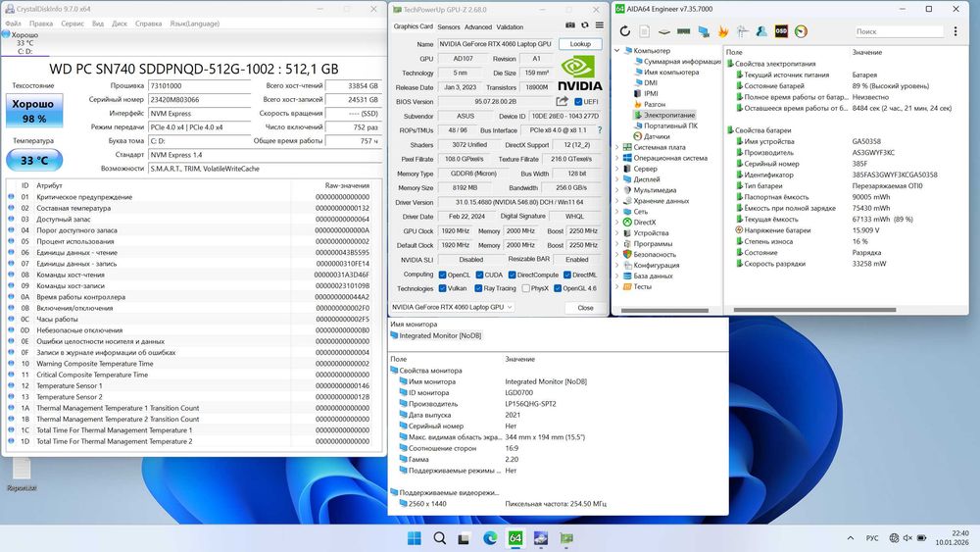The image size is (980, 552).
Task: Toggle the OpenCL checkbox
Action: coord(443,276)
